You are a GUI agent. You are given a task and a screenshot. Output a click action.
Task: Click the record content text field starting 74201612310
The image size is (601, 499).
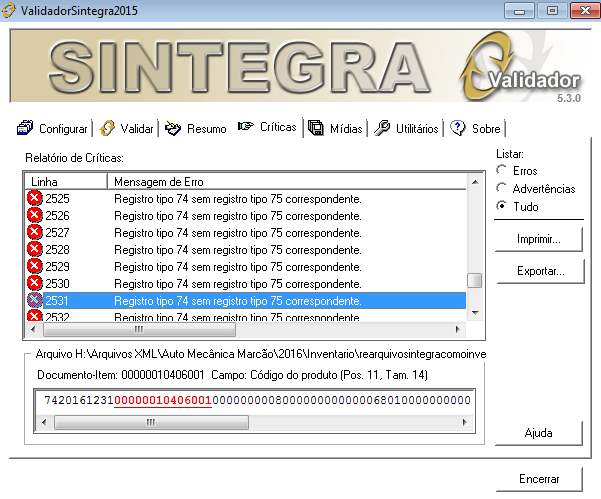[255, 400]
